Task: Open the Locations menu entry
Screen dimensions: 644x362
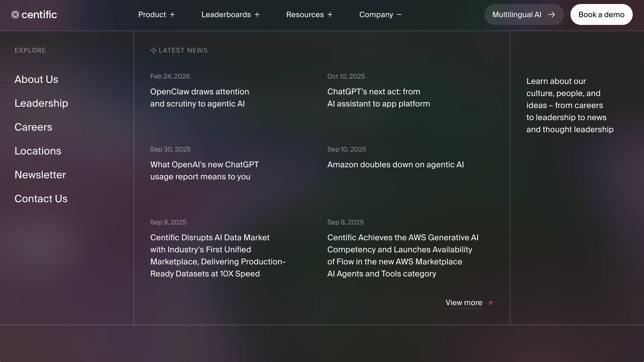Action: click(38, 151)
